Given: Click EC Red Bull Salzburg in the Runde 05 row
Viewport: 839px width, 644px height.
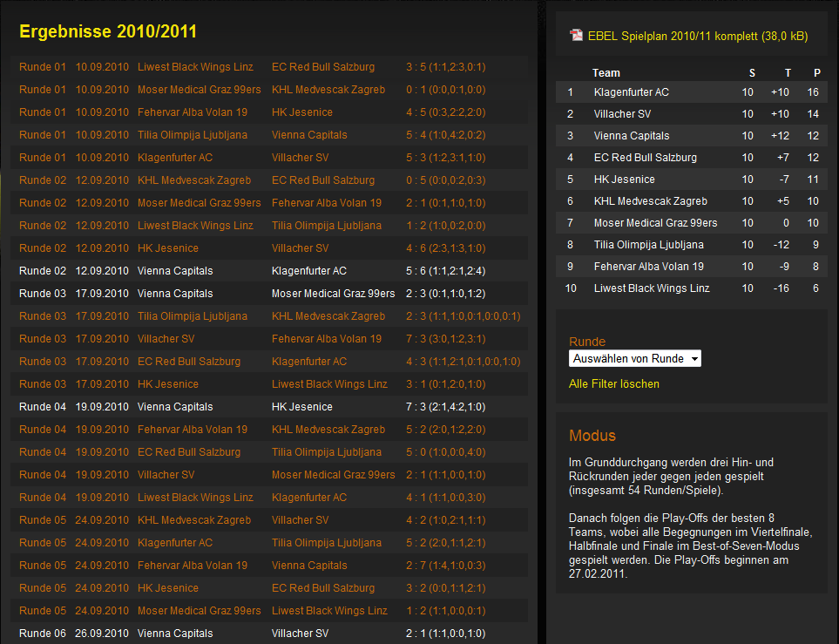Looking at the screenshot, I should (323, 587).
